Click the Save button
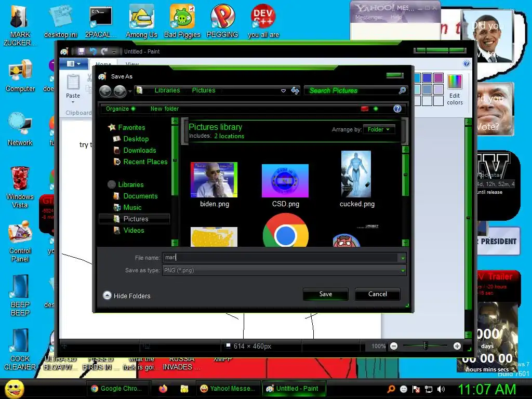This screenshot has width=532, height=399. pos(326,294)
